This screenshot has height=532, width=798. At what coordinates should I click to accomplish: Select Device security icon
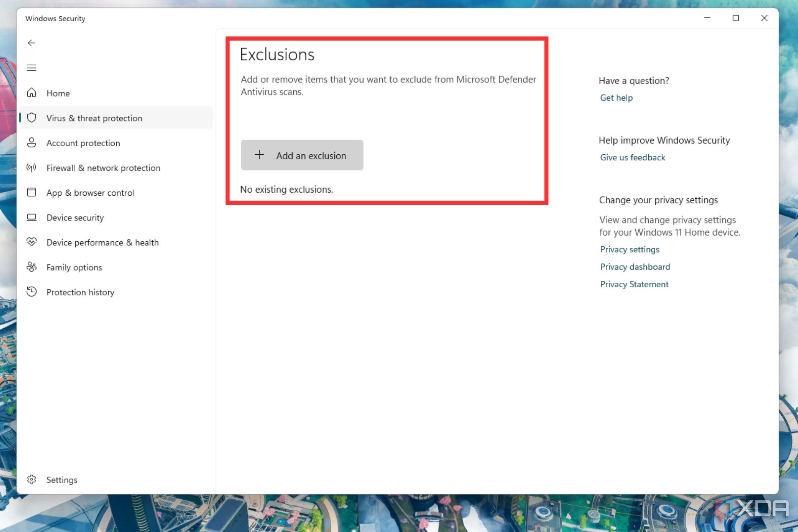32,217
